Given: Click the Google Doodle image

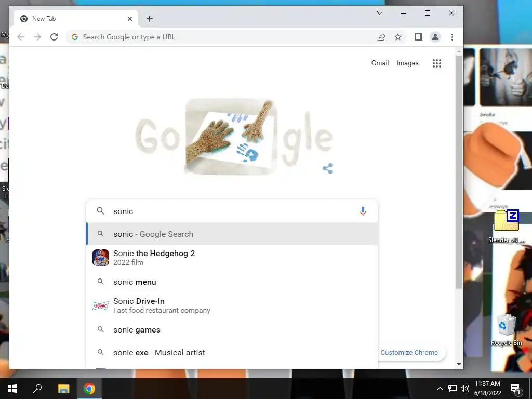Looking at the screenshot, I should click(234, 137).
